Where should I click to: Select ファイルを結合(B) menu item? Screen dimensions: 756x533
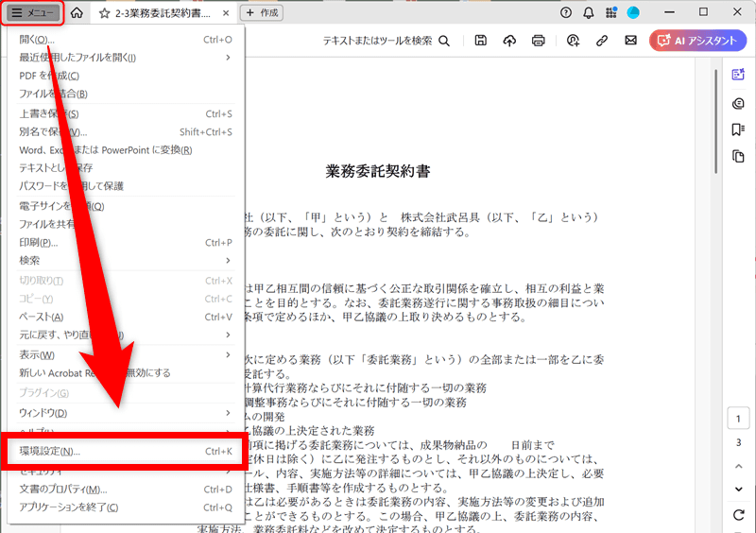coord(126,94)
